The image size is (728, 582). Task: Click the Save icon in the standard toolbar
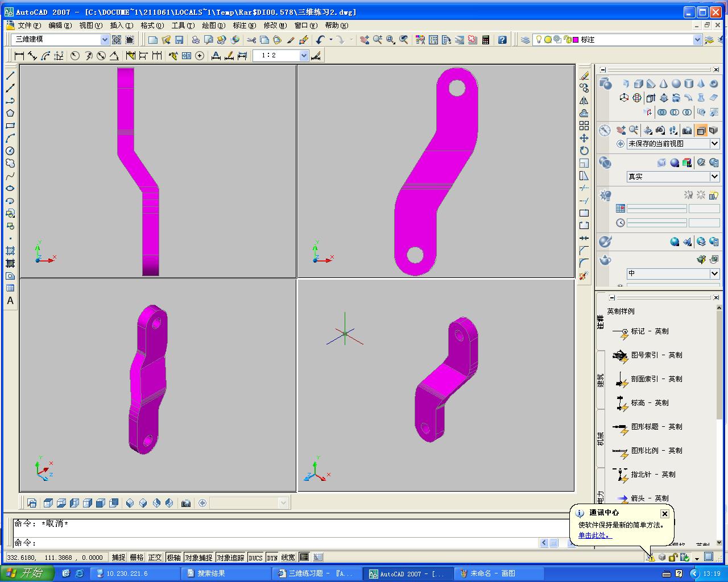coord(179,40)
